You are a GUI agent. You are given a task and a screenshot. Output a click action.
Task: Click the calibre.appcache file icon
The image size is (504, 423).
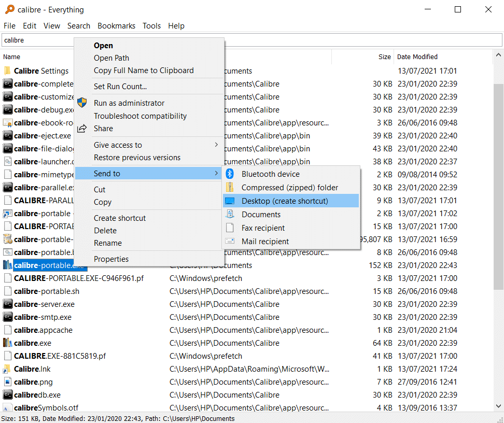point(7,330)
